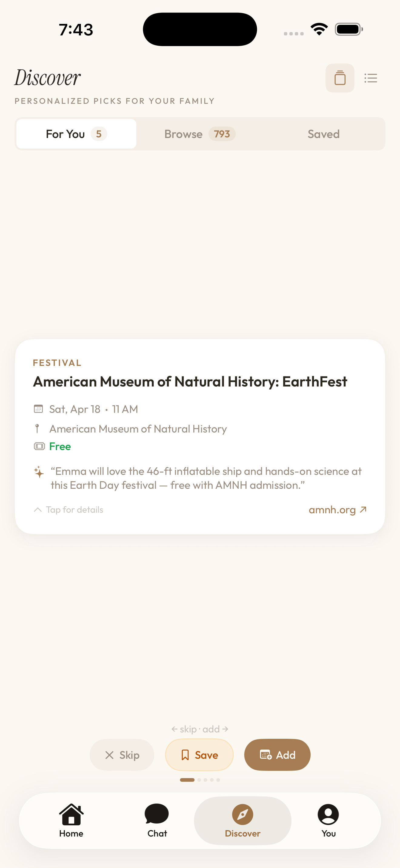400x868 pixels.
Task: Tap the card pagination indicator
Action: pyautogui.click(x=200, y=780)
